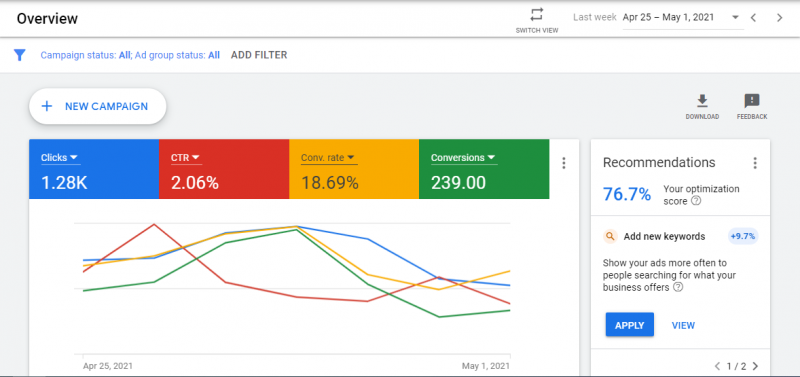Click the Switch View icon
This screenshot has width=800, height=377.
[537, 14]
